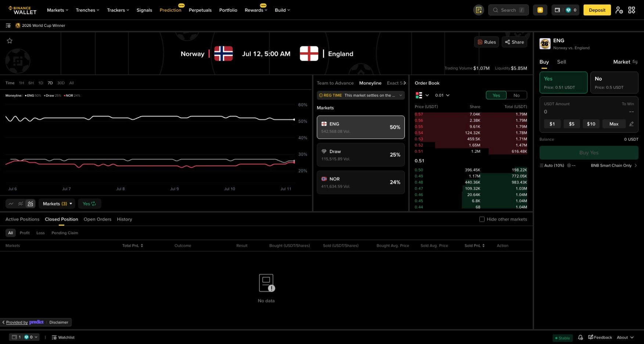Set amount with $5 preset
Image resolution: width=644 pixels, height=344 pixels.
pyautogui.click(x=572, y=124)
